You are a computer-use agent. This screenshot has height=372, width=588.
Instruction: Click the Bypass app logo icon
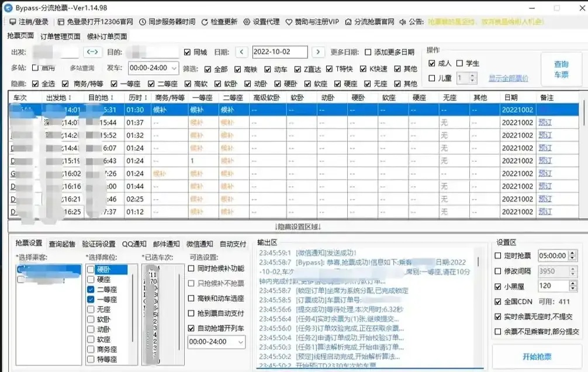[8, 8]
